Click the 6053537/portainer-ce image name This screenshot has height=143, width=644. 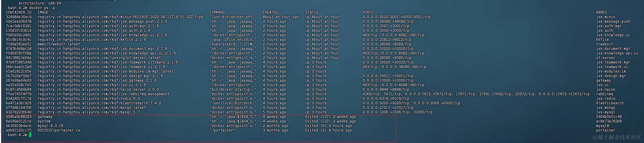point(59,130)
